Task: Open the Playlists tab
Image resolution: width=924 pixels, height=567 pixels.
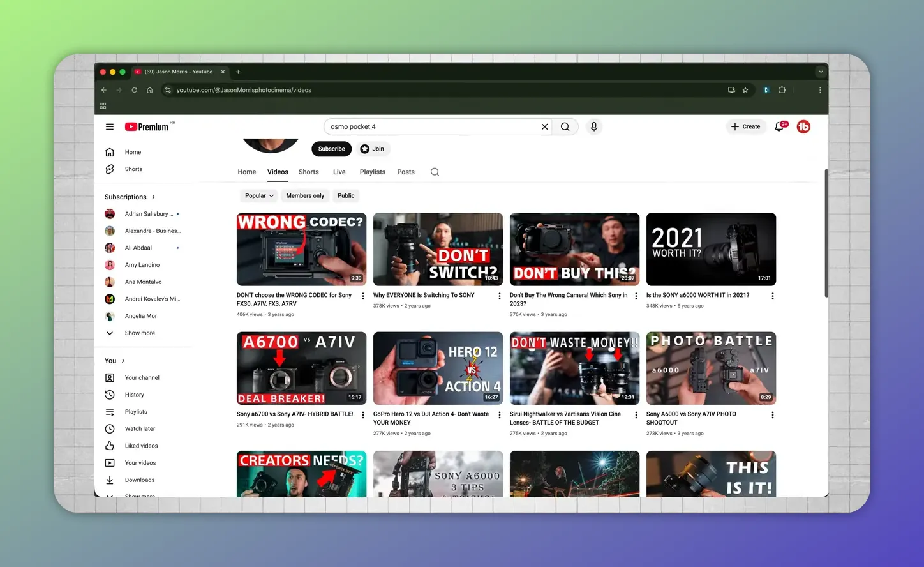Action: [x=373, y=172]
